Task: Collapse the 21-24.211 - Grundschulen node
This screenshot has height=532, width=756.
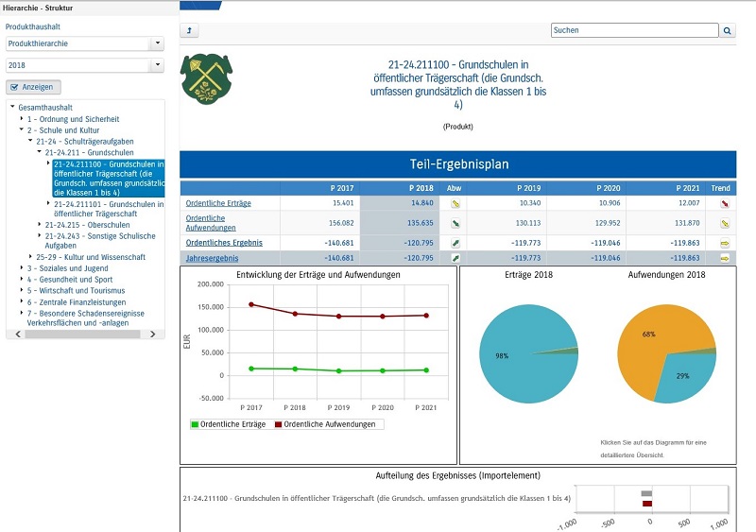Action: point(40,152)
